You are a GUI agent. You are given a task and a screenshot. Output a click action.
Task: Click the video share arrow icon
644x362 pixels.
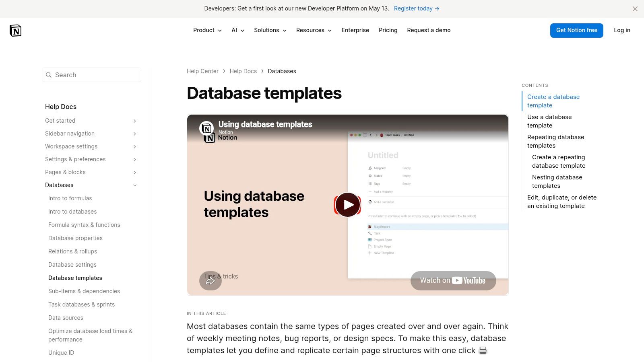click(211, 281)
